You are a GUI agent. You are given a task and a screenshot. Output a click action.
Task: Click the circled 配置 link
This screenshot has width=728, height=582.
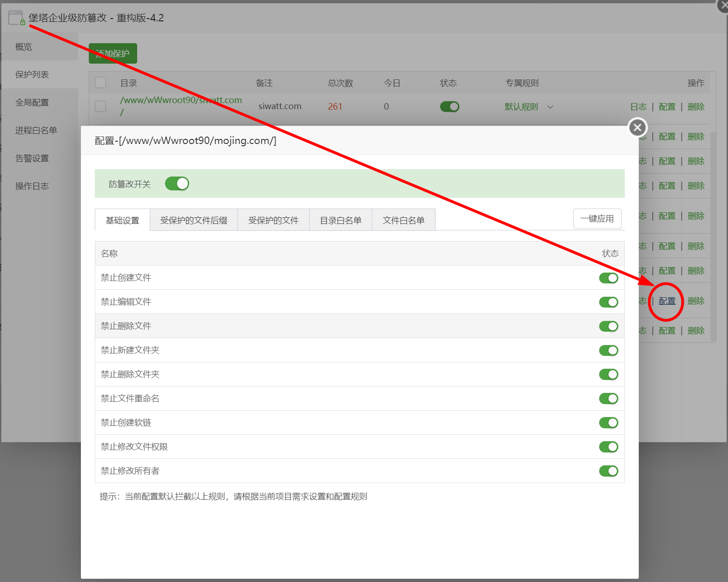coord(667,301)
